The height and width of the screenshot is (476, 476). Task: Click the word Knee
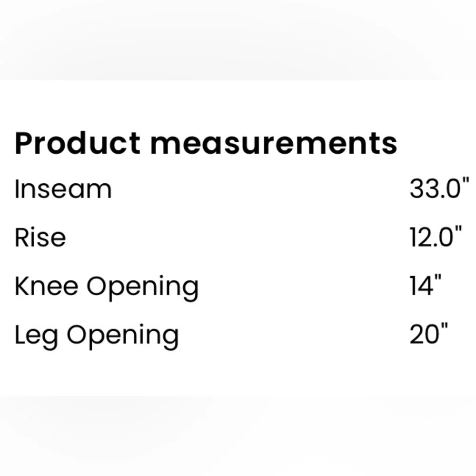pyautogui.click(x=46, y=286)
